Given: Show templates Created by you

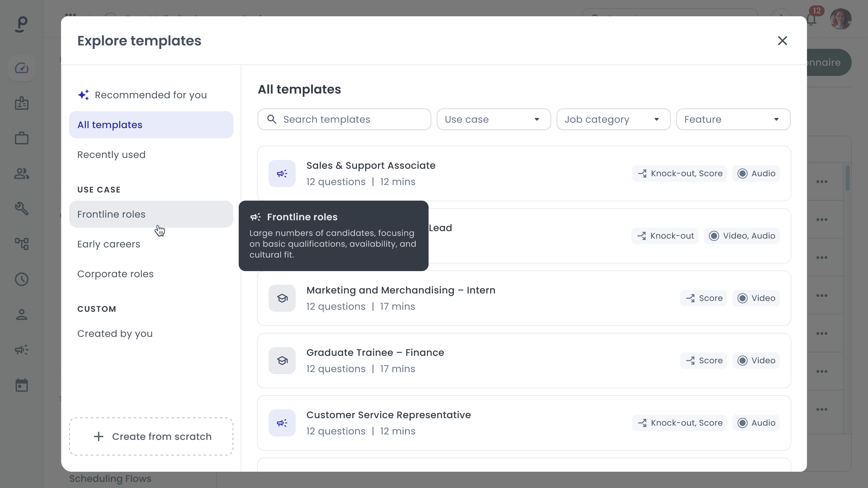Looking at the screenshot, I should 115,333.
